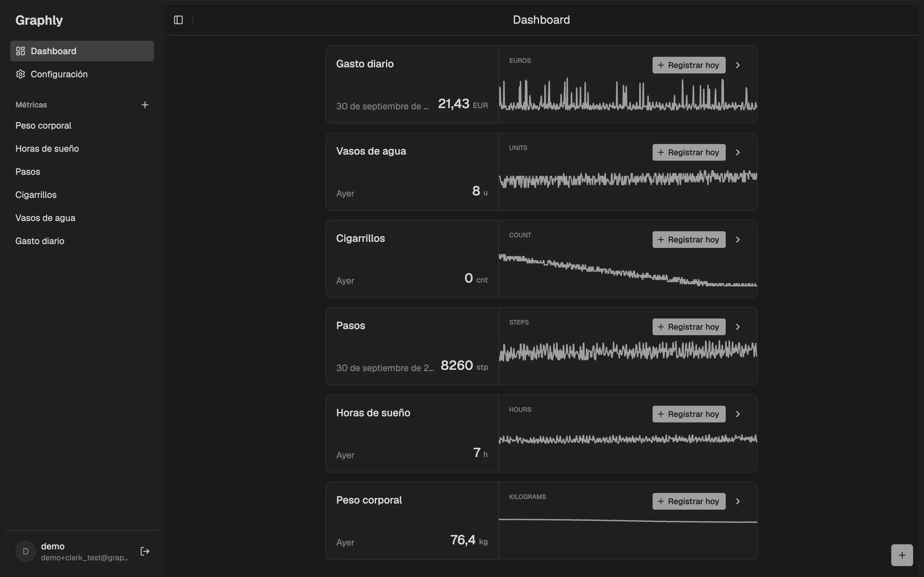
Task: Click the Gasto diario card title
Action: 365,64
